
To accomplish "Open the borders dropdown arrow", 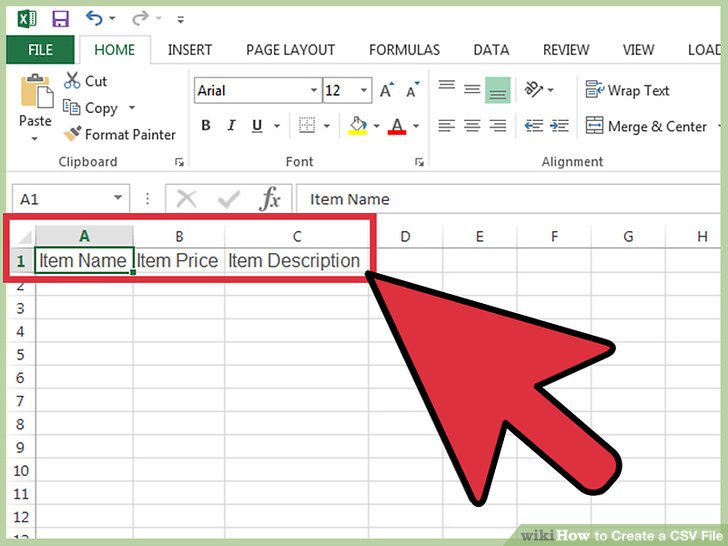I will click(327, 126).
